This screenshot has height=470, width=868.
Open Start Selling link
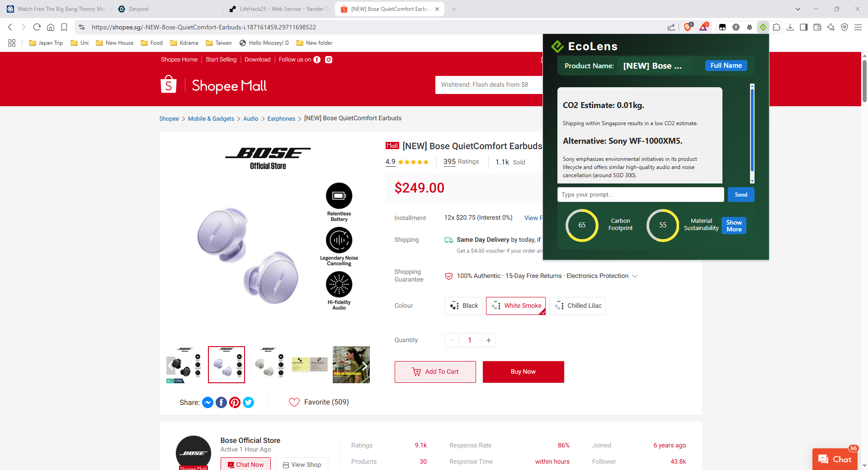[x=221, y=60]
